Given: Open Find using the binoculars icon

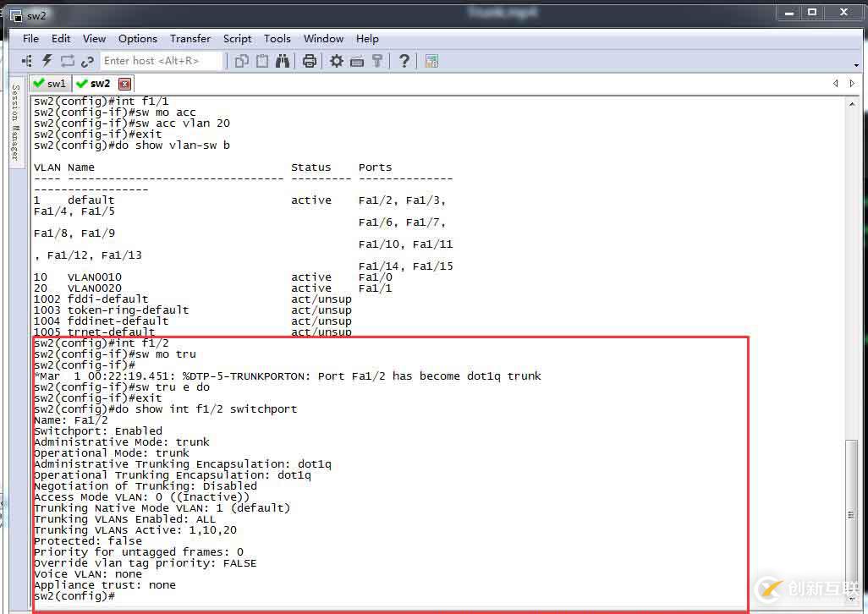Looking at the screenshot, I should click(x=283, y=61).
